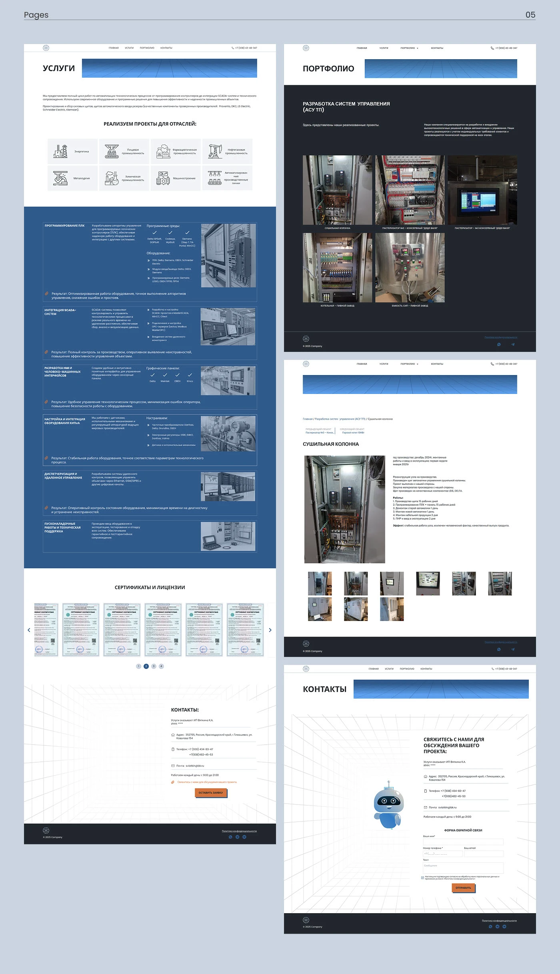560x974 pixels.
Task: Click the Металлургия industry icon
Action: (x=60, y=178)
